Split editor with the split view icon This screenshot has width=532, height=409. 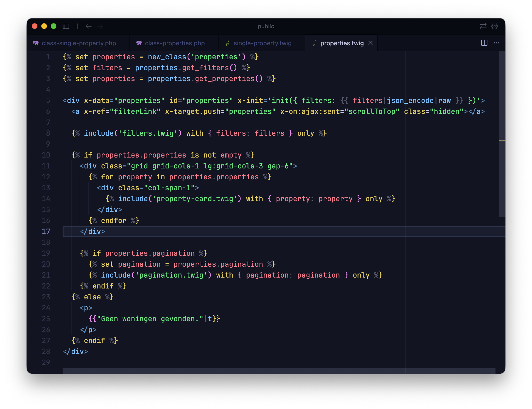[484, 43]
